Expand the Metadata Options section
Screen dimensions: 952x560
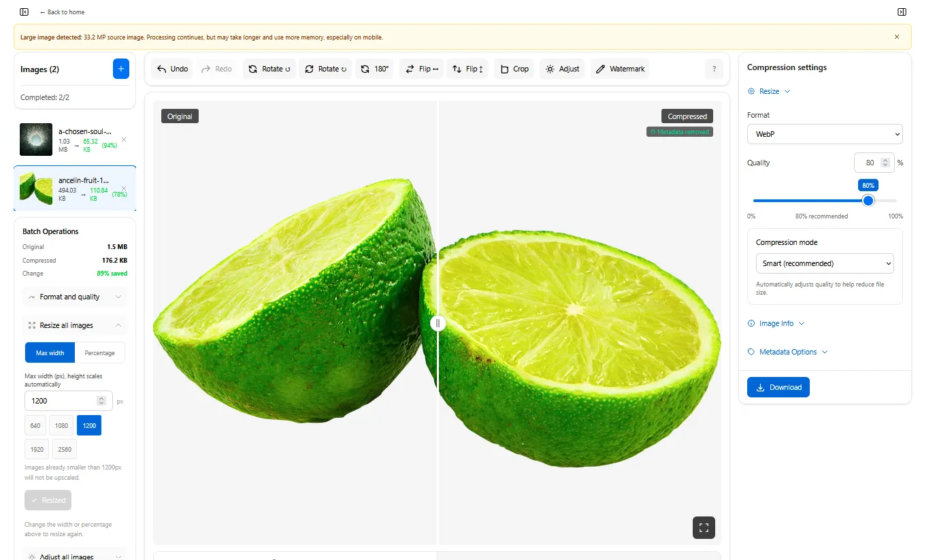coord(787,352)
